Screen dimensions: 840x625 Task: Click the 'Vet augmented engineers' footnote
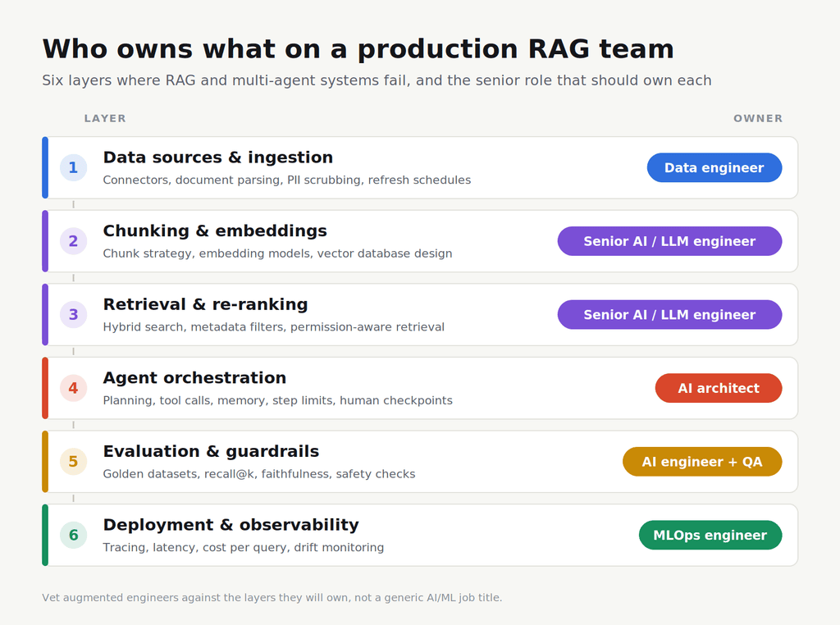tap(272, 597)
